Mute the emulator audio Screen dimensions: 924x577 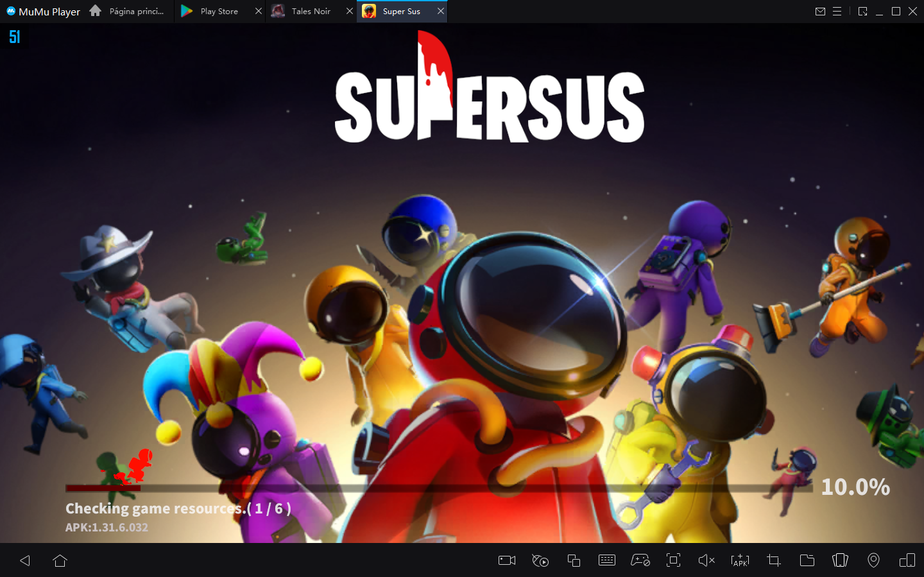pos(706,560)
